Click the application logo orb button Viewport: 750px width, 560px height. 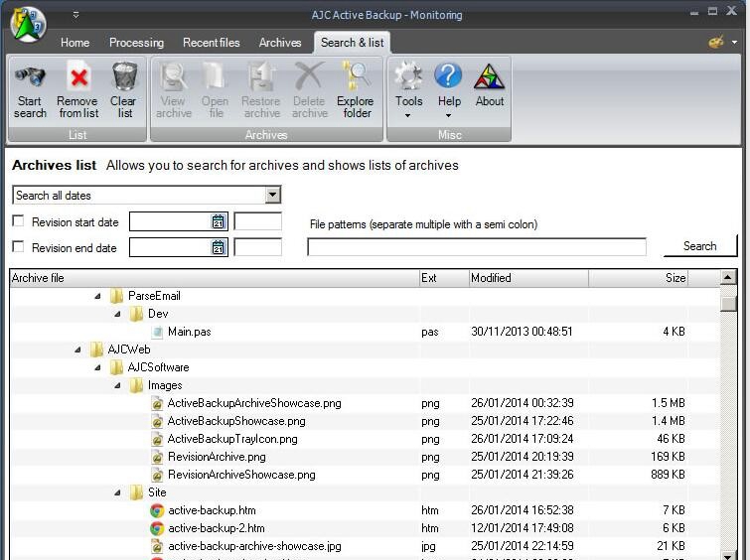(28, 24)
